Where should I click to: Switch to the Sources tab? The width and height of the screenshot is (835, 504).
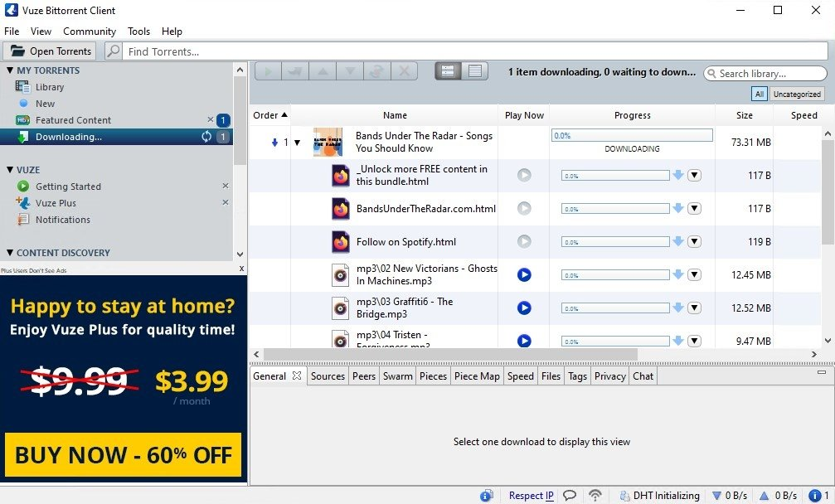point(328,376)
